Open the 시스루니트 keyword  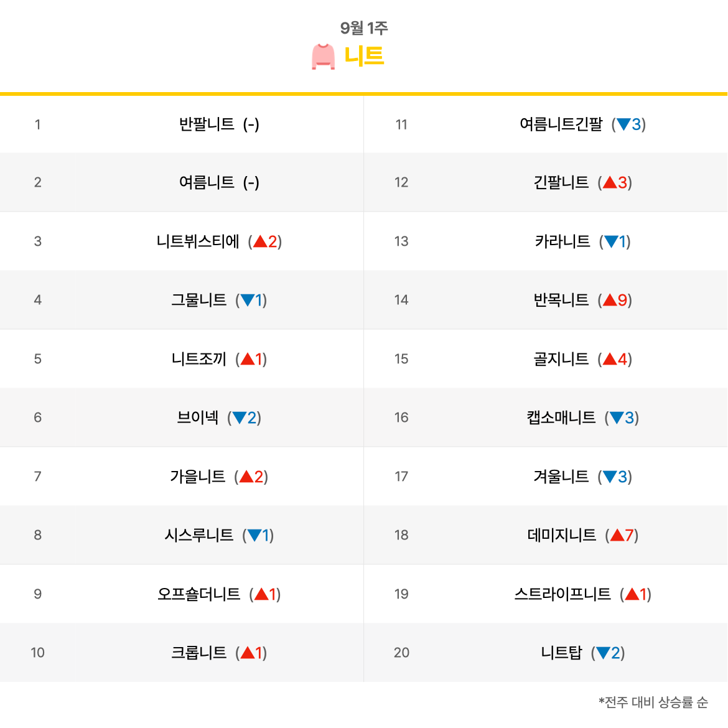199,535
